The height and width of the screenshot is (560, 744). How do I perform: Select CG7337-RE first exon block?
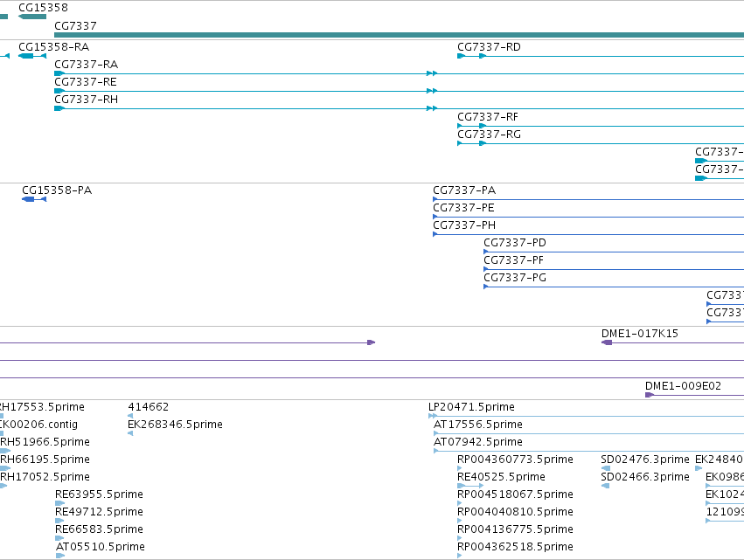tap(59, 91)
